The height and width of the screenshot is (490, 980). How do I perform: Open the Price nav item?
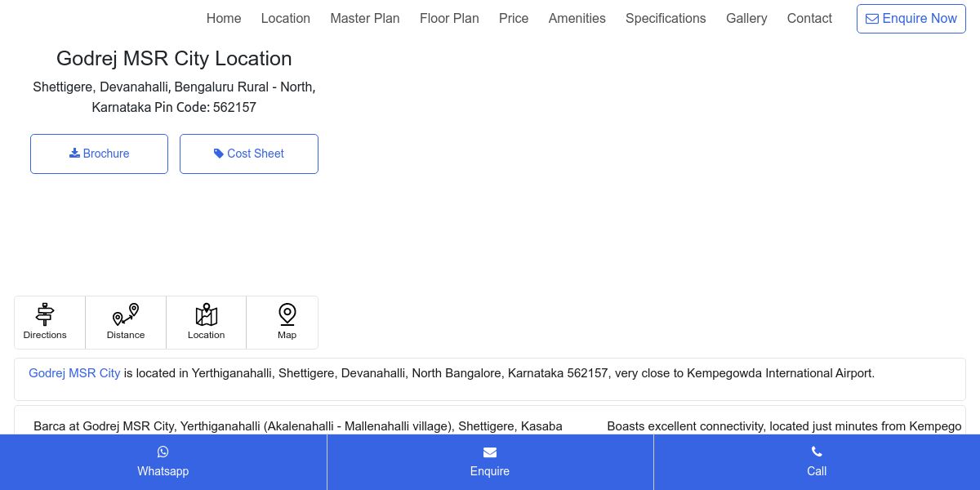point(514,18)
